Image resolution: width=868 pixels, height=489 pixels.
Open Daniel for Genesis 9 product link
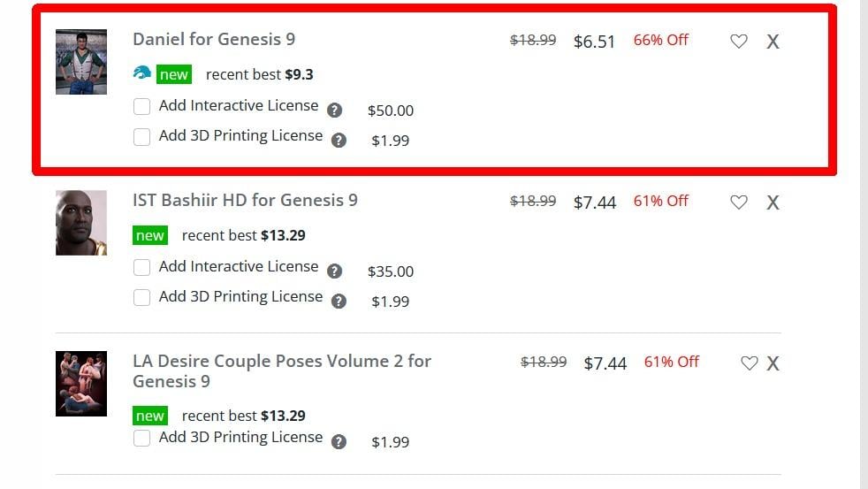click(x=214, y=39)
